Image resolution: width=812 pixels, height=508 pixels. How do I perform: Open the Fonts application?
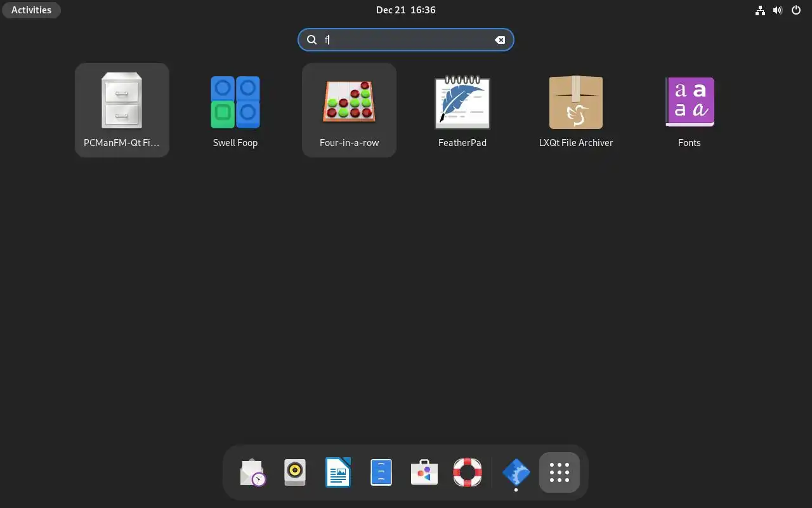click(x=690, y=110)
